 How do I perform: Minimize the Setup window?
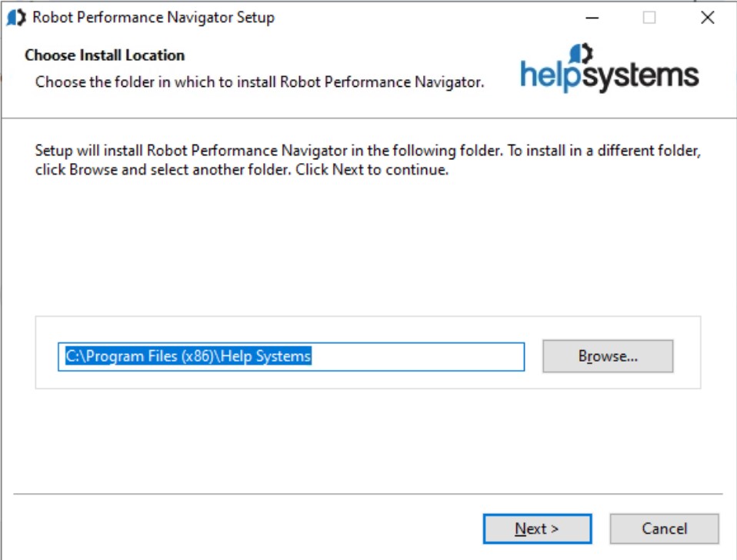click(592, 18)
